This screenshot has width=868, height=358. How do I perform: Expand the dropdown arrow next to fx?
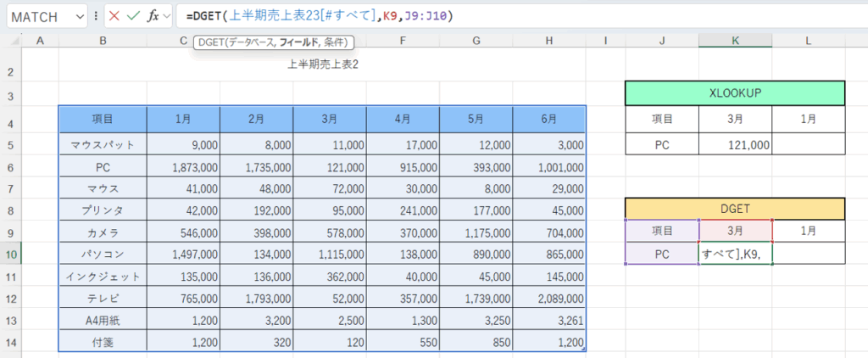pyautogui.click(x=167, y=16)
